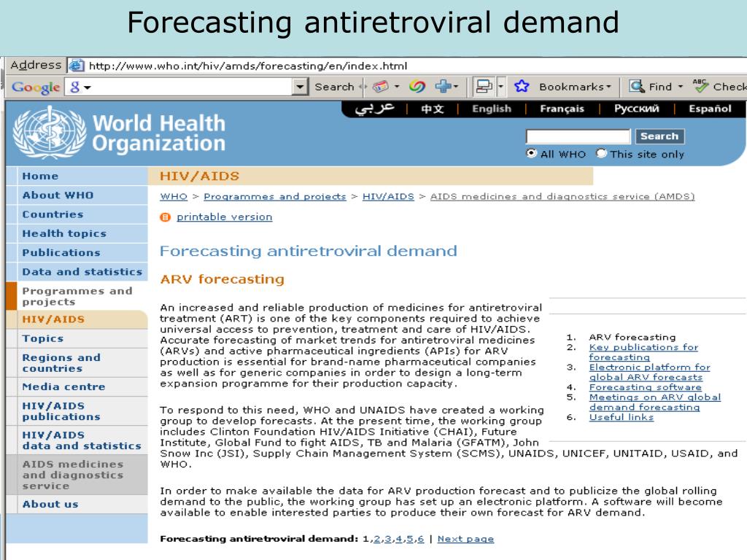The height and width of the screenshot is (560, 747).
Task: Click the Google toolbar Search button
Action: pos(334,87)
